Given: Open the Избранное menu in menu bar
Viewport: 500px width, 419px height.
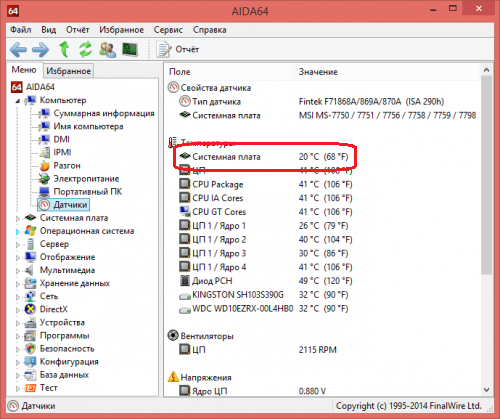Looking at the screenshot, I should pyautogui.click(x=122, y=30).
